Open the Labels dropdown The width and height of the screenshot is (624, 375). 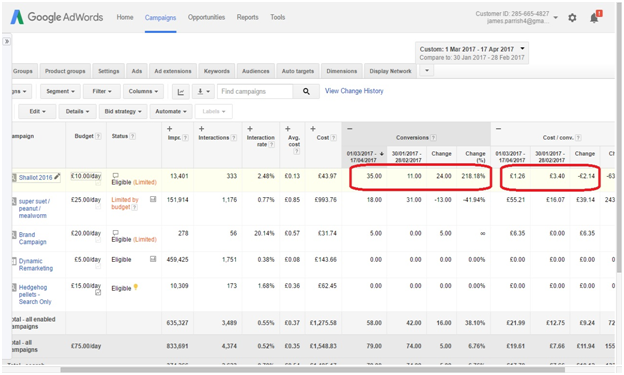click(x=214, y=111)
